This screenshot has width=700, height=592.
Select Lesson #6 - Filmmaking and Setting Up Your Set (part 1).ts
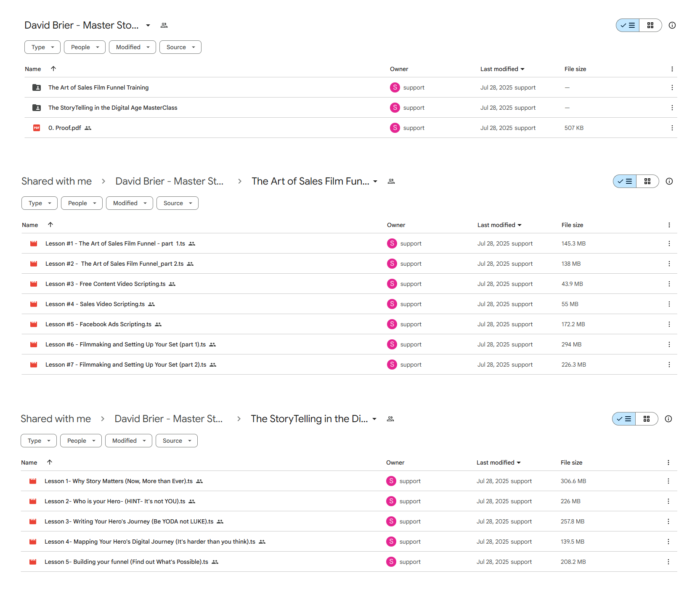click(349, 344)
